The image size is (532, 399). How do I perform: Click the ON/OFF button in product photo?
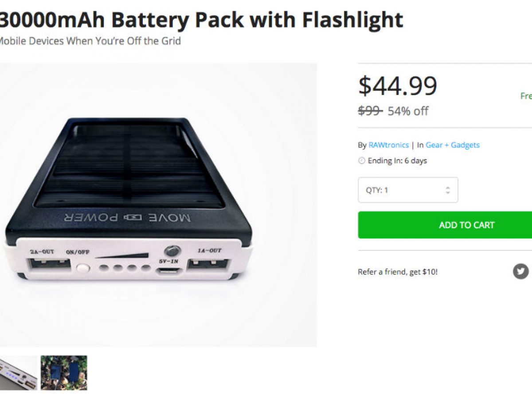point(82,268)
